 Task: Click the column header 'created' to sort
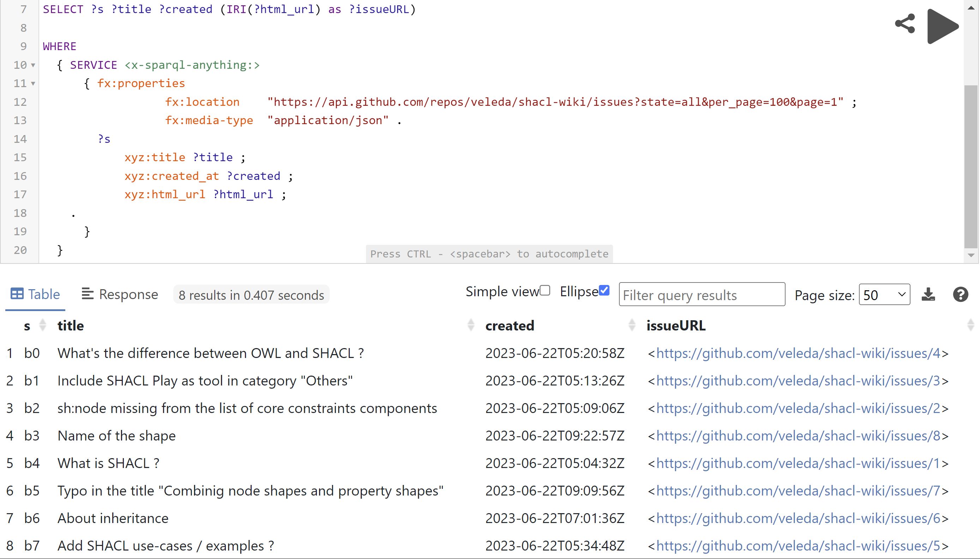click(510, 326)
